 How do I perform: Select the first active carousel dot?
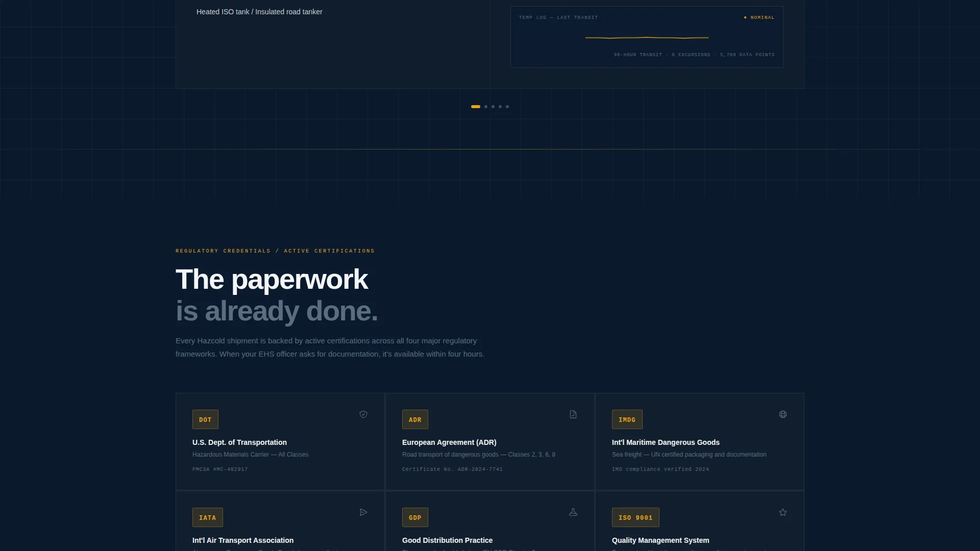[476, 107]
